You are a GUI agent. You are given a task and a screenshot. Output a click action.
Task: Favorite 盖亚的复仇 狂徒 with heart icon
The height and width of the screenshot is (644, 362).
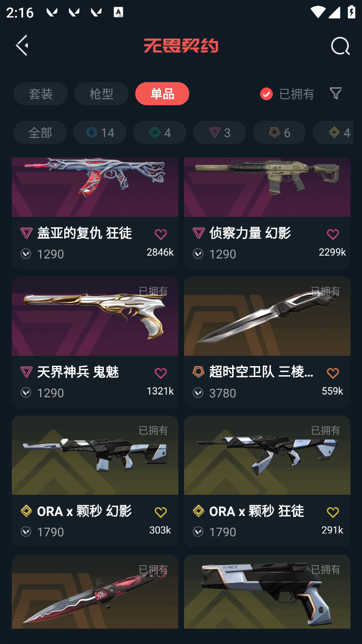pos(160,234)
